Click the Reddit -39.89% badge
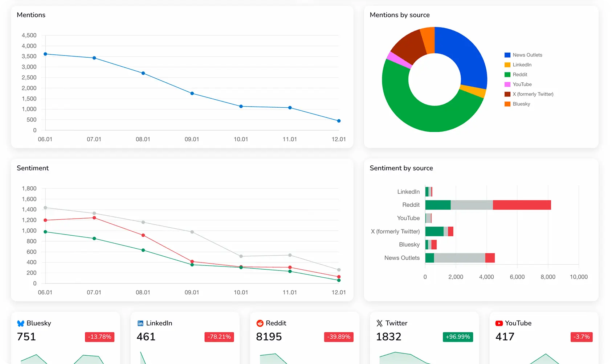The width and height of the screenshot is (612, 364). tap(339, 337)
